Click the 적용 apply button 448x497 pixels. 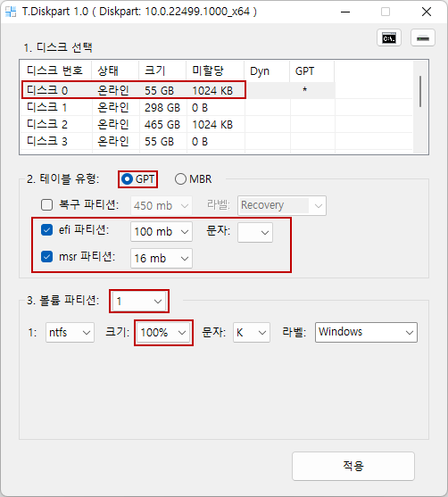pyautogui.click(x=353, y=466)
